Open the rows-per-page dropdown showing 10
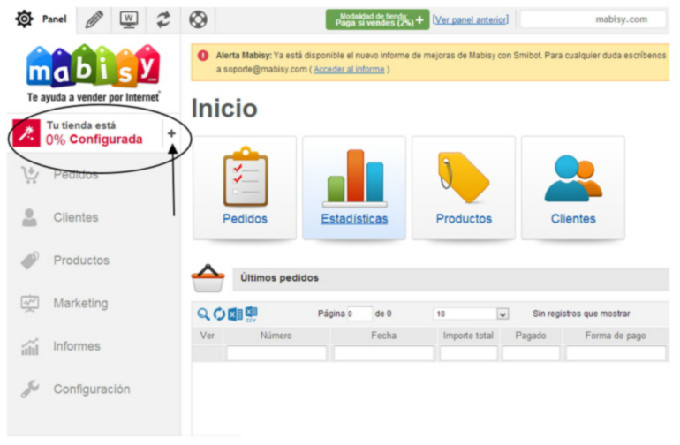Image resolution: width=680 pixels, height=445 pixels. pyautogui.click(x=471, y=314)
